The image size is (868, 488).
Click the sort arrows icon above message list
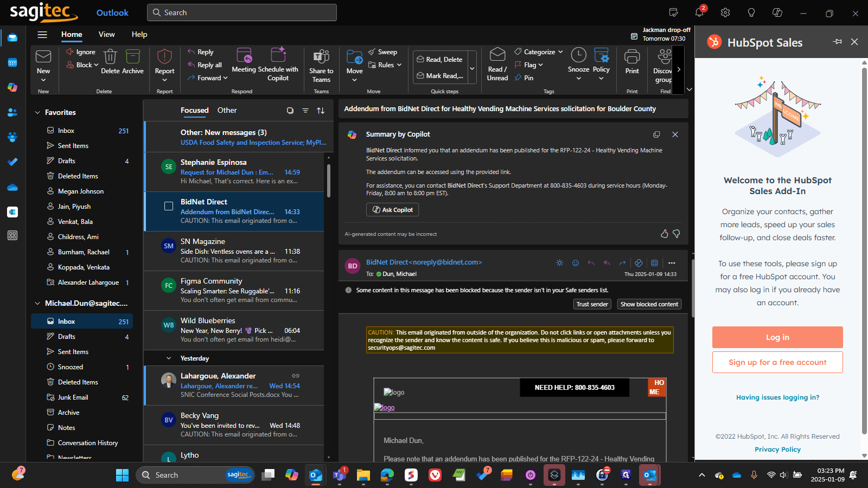[x=321, y=111]
